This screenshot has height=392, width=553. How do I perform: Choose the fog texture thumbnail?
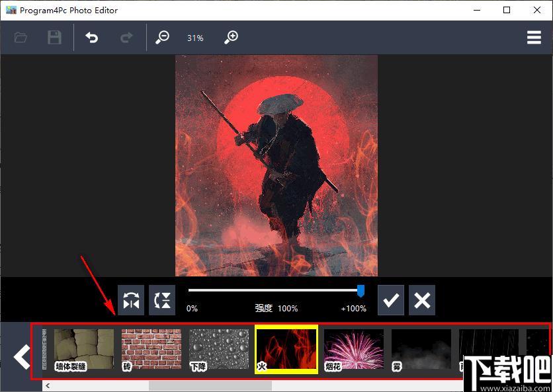pyautogui.click(x=421, y=350)
